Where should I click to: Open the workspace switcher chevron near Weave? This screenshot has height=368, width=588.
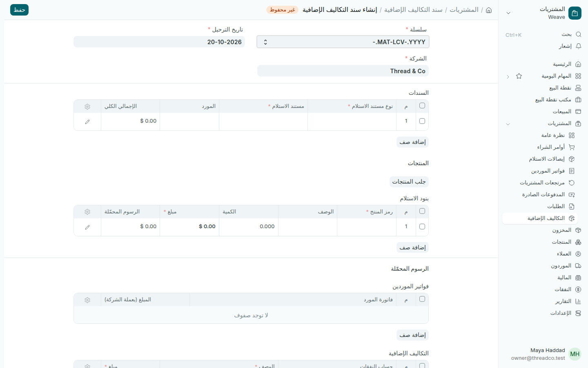tap(508, 13)
